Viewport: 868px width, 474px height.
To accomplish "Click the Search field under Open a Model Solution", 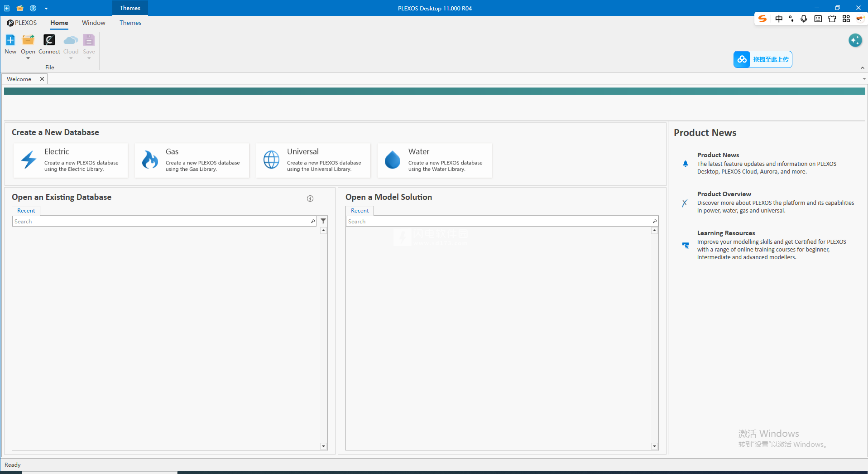I will 498,221.
